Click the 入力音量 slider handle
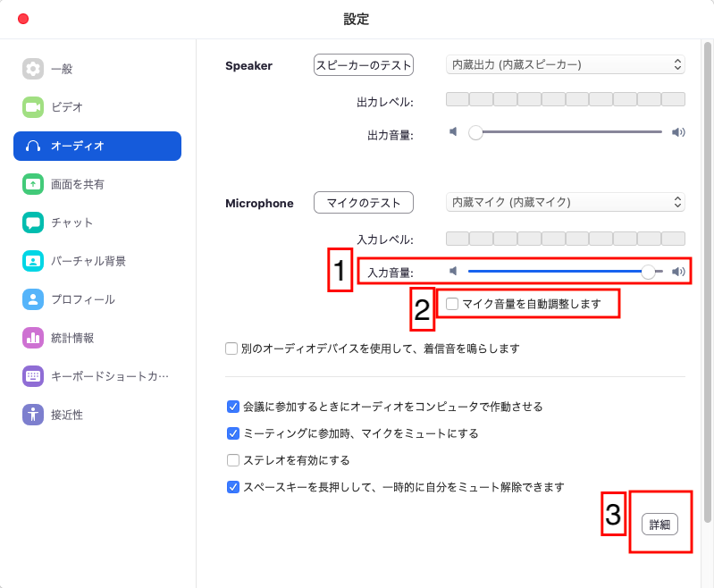Screen dimensions: 714x588 [x=648, y=272]
